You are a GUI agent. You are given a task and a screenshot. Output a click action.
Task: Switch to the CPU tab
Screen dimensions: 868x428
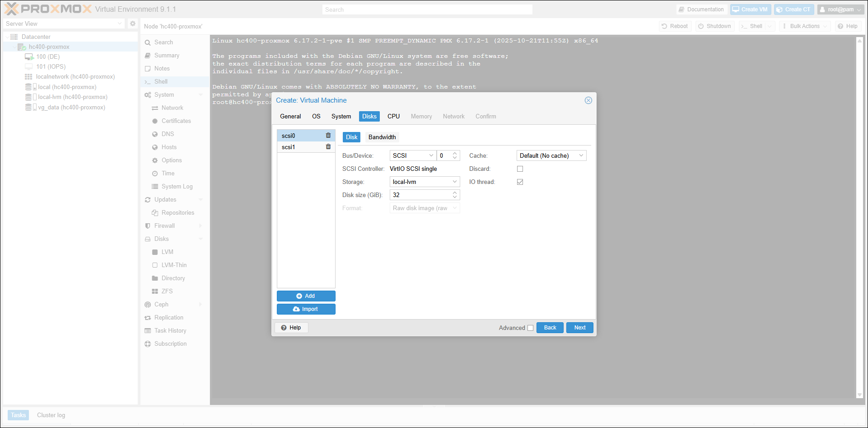pos(393,116)
